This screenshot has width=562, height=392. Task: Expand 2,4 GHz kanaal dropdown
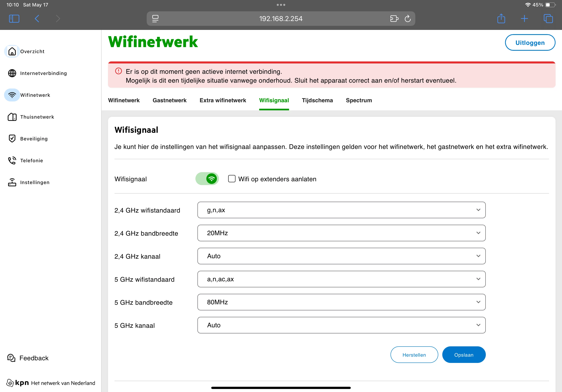pyautogui.click(x=341, y=256)
